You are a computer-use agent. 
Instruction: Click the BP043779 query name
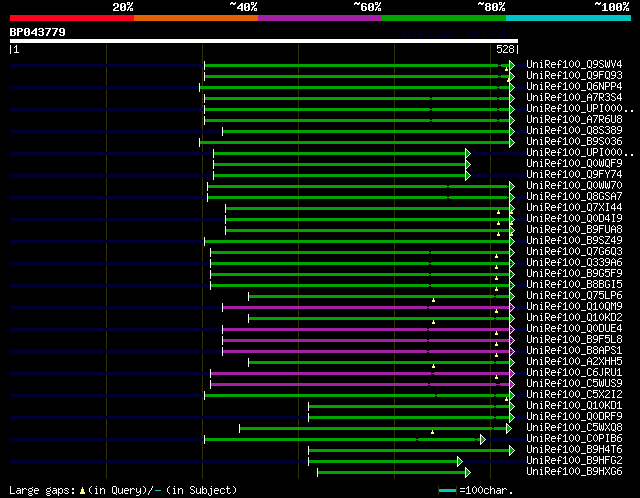click(38, 32)
